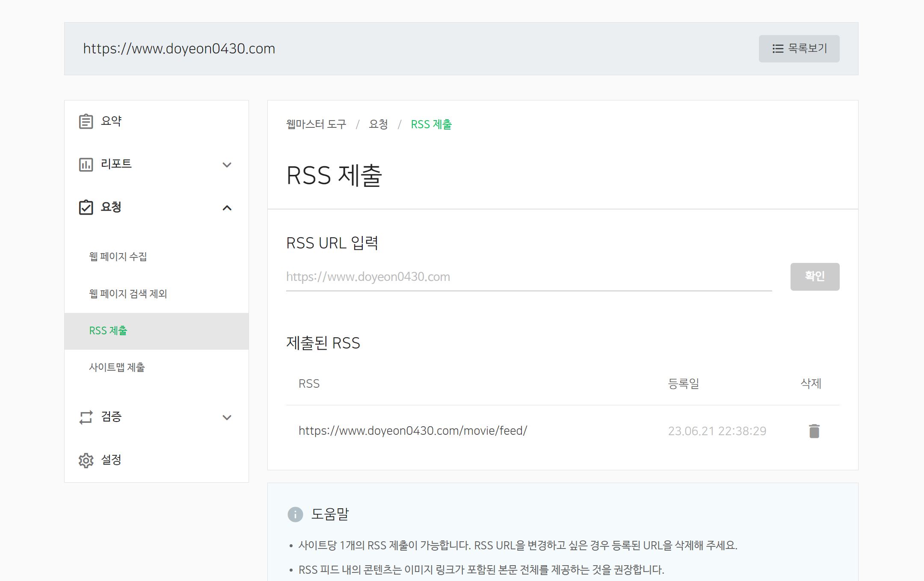The image size is (924, 581).
Task: Open the 리포트 menu item
Action: click(156, 164)
